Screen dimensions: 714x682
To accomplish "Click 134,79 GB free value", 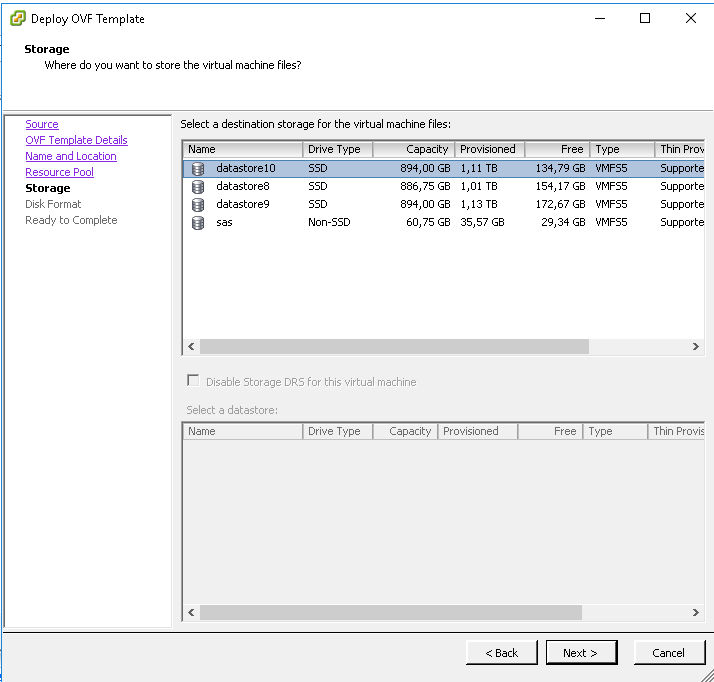I will [x=560, y=168].
